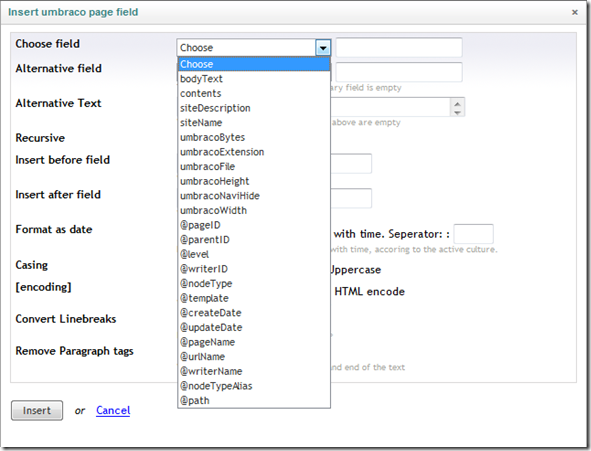
Task: Click the up arrow in Alternative Text box
Action: 457,104
